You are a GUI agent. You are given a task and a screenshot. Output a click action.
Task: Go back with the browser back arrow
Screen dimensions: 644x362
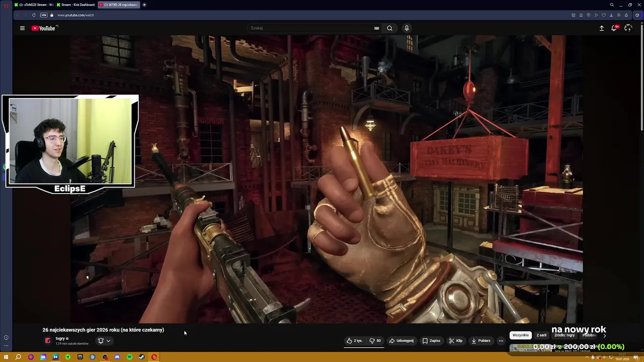18,15
